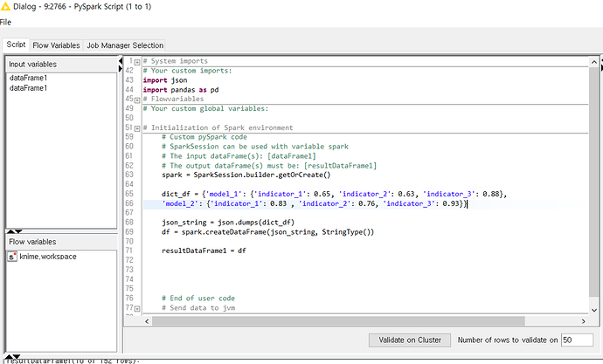Click the horizontal scrollbar thumb in the editor
Viewport: 603px width, 364px height.
coord(338,321)
